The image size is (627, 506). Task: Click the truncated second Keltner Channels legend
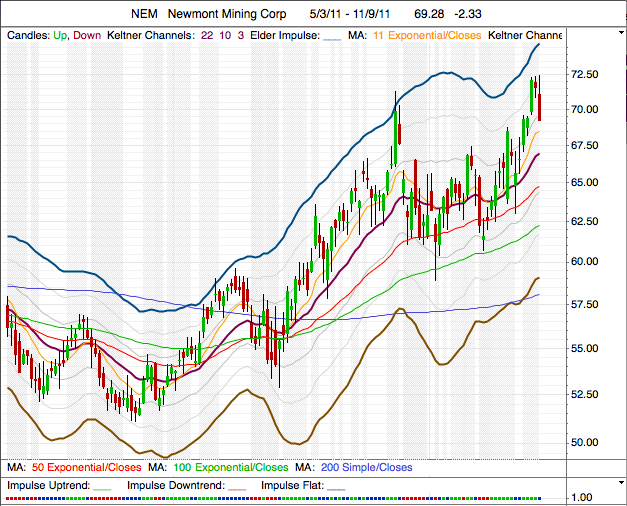[x=525, y=36]
